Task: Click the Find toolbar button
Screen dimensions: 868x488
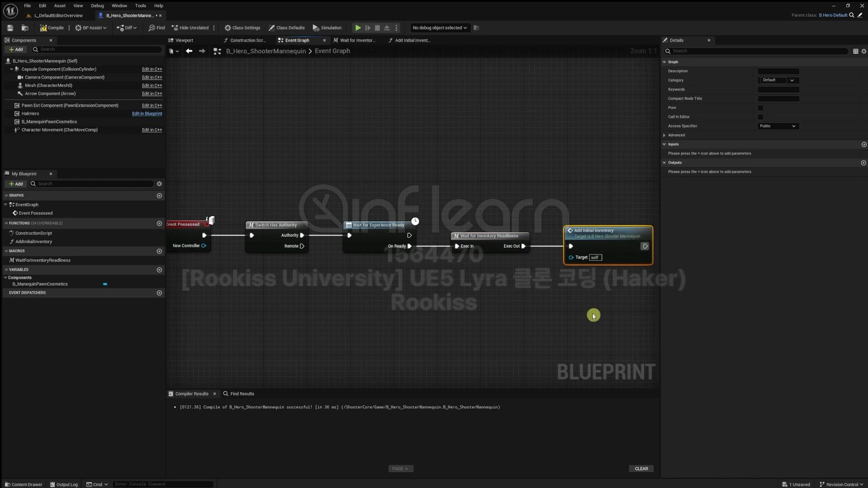Action: [156, 28]
